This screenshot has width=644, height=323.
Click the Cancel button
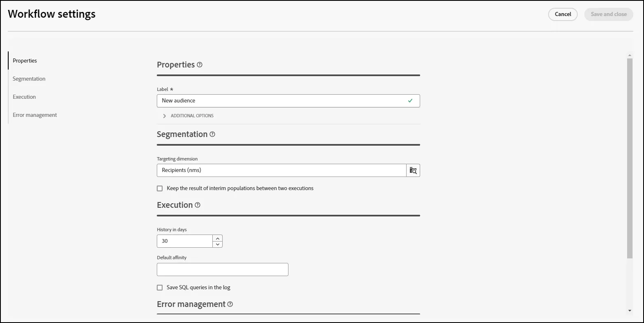click(563, 14)
